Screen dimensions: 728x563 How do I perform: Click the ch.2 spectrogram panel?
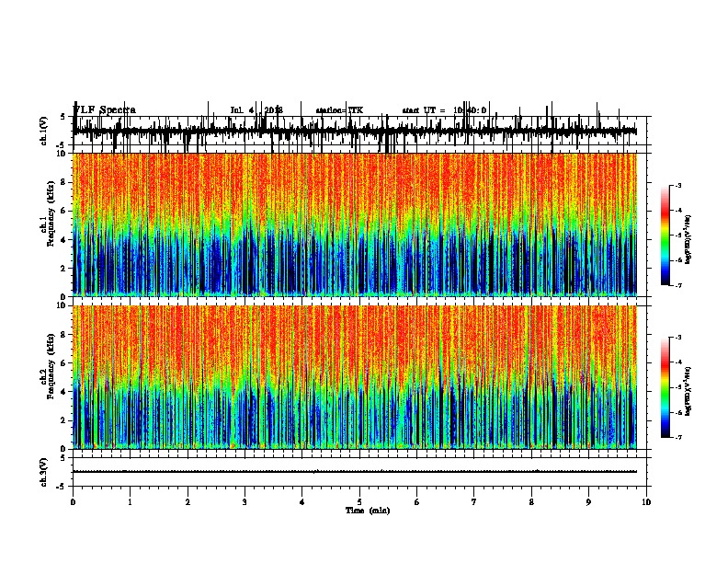[x=355, y=377]
